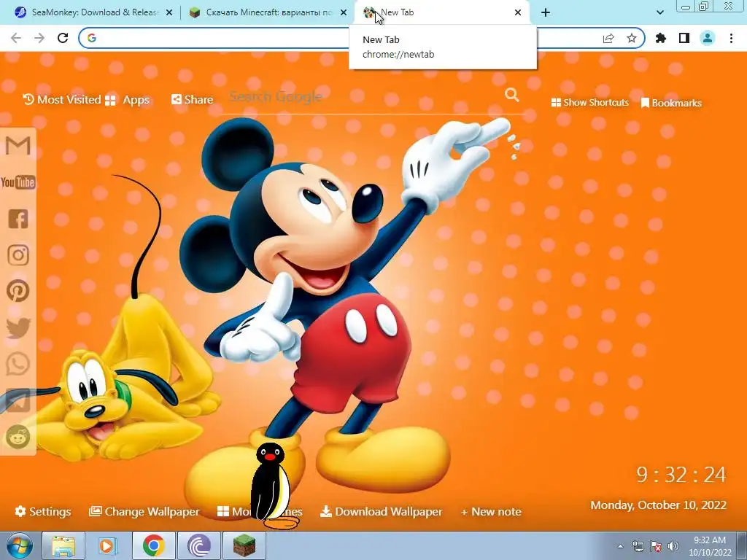Open the Chrome three-dot menu
Image resolution: width=747 pixels, height=560 pixels.
(x=731, y=38)
